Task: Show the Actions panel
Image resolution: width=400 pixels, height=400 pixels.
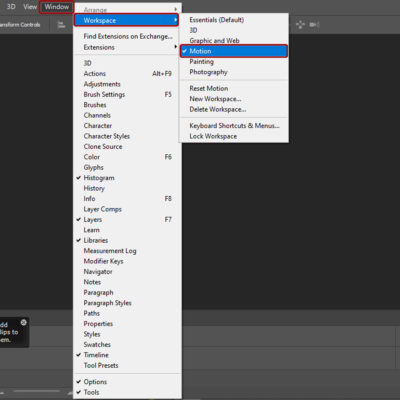Action: (127, 74)
